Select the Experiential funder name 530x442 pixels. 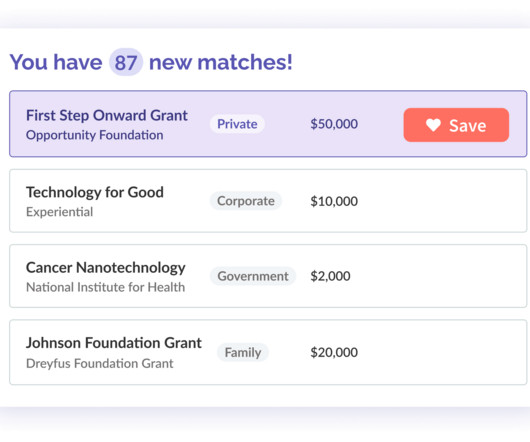tap(59, 212)
